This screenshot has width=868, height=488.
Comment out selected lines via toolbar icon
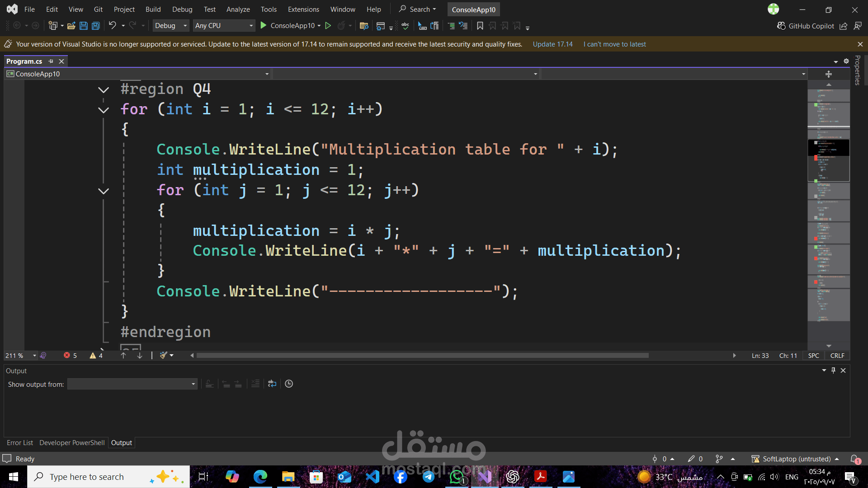[451, 26]
